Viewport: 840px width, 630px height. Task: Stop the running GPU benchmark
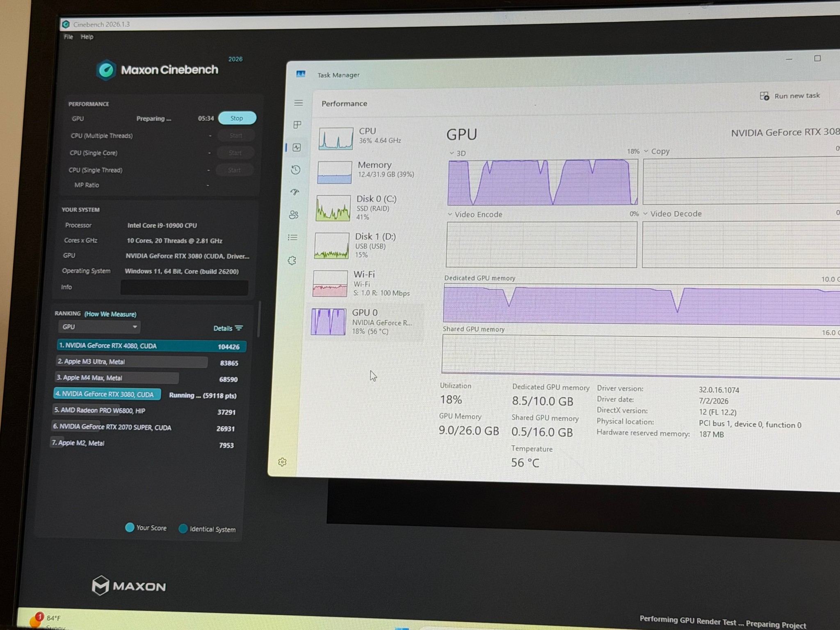(237, 118)
